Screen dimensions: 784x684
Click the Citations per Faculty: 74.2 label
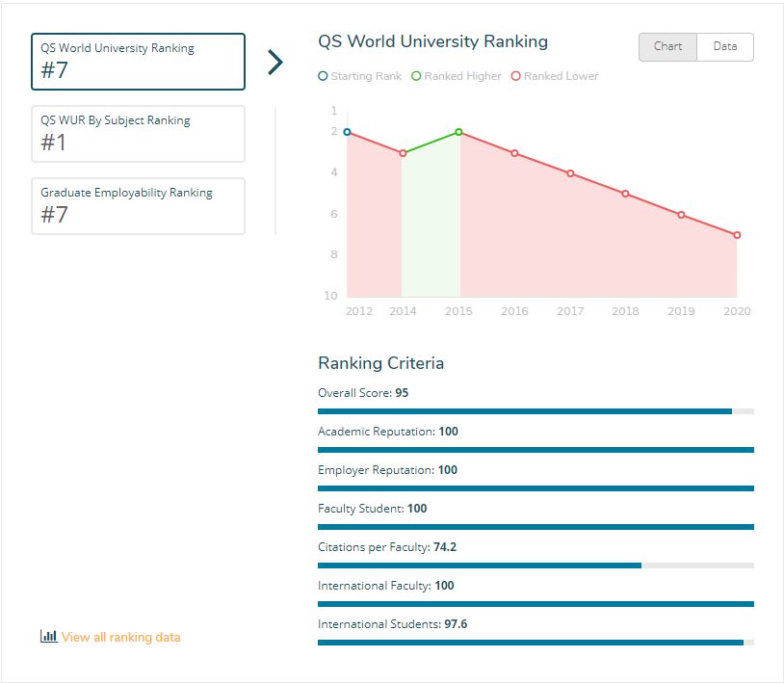tap(387, 547)
